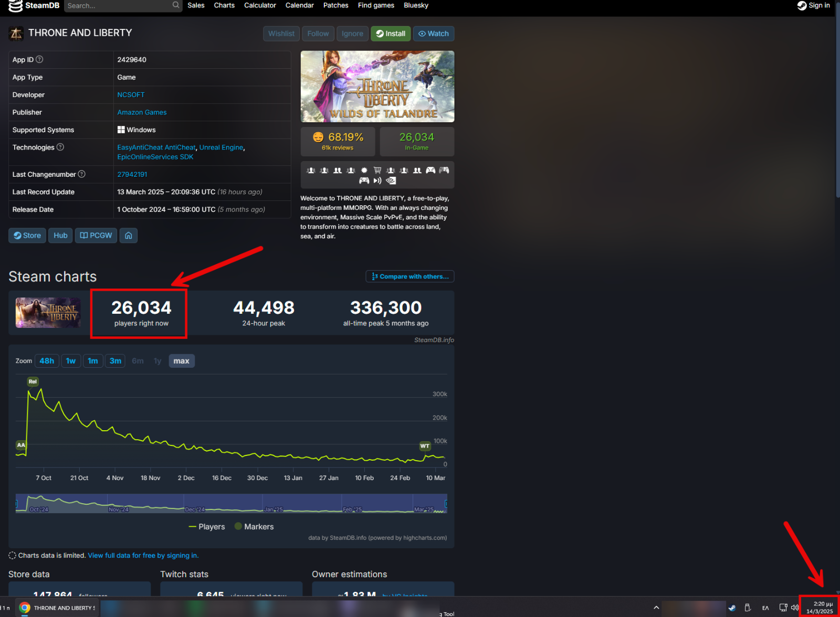Open Find games menu
Viewport: 840px width, 617px height.
376,5
